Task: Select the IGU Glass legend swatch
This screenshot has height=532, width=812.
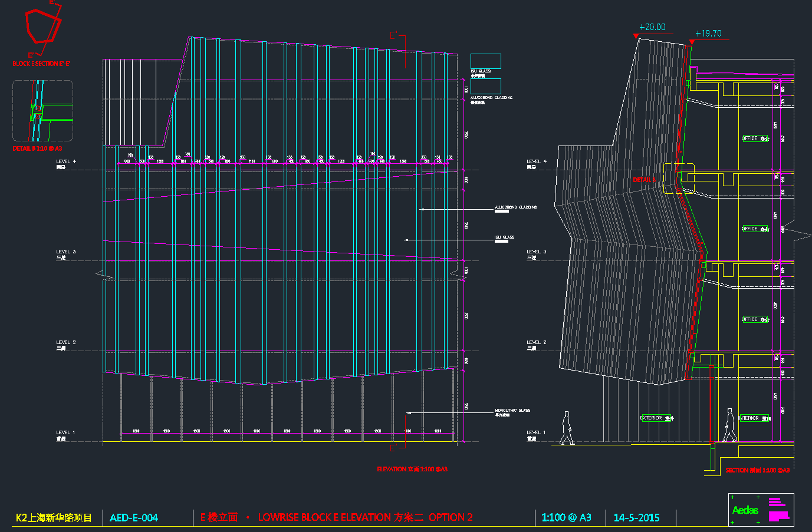Action: tap(485, 61)
